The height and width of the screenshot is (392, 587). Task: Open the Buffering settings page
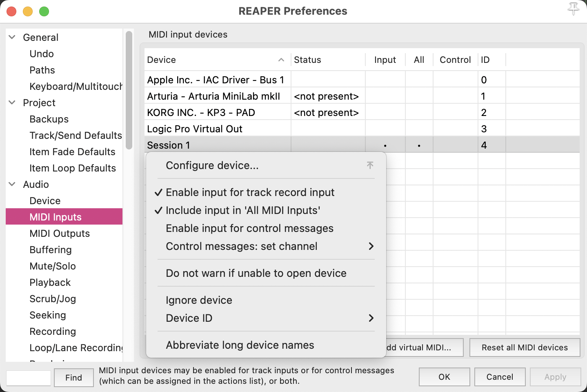[51, 249]
